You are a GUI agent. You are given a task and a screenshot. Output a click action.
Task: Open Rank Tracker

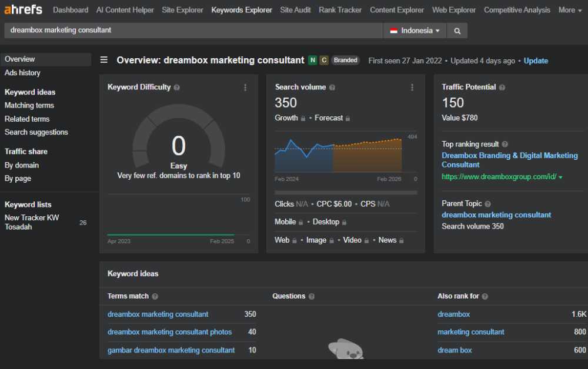(x=340, y=10)
